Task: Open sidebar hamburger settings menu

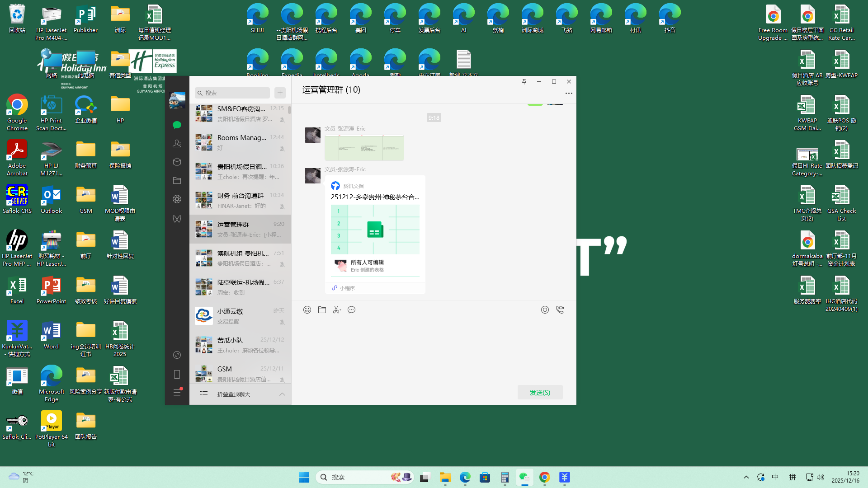Action: click(x=177, y=392)
